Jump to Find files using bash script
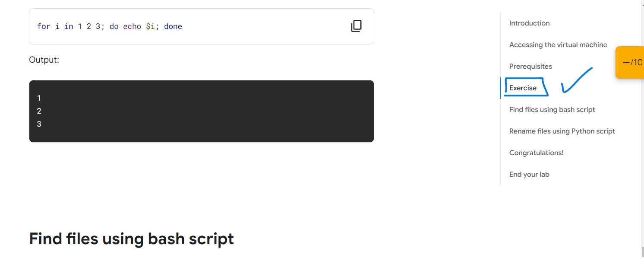 (552, 109)
